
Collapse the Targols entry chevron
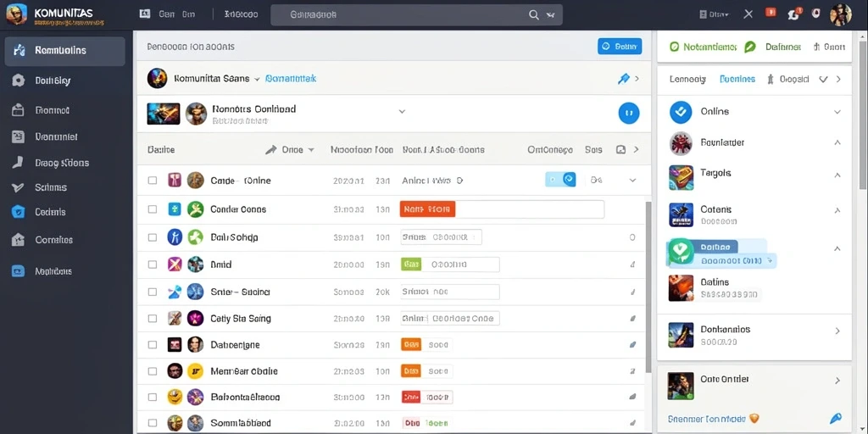(x=837, y=175)
